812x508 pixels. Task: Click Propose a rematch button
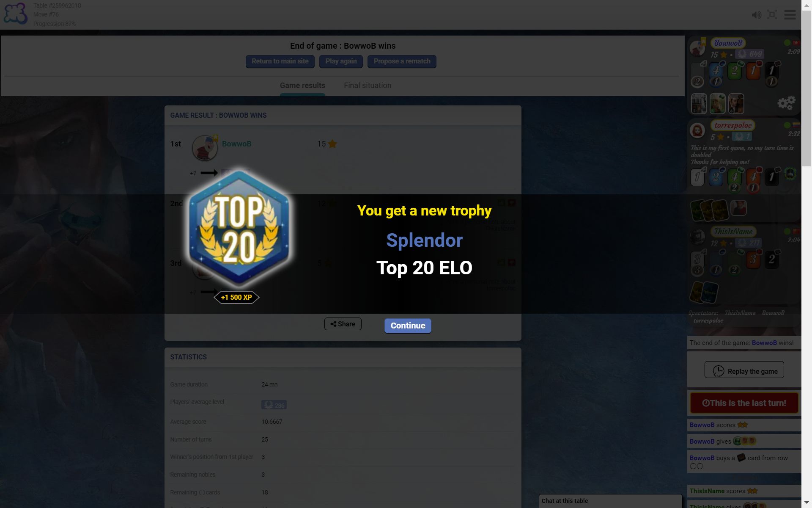[x=402, y=61]
